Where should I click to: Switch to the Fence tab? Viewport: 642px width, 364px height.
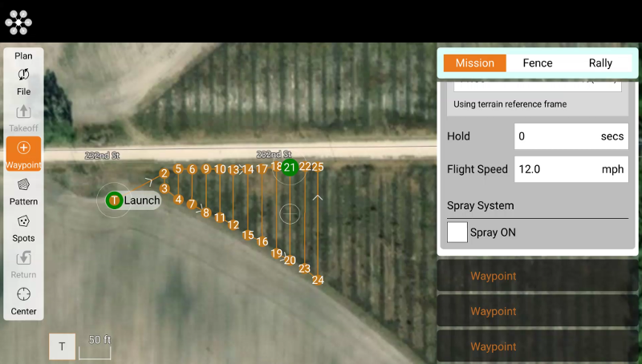click(x=538, y=63)
